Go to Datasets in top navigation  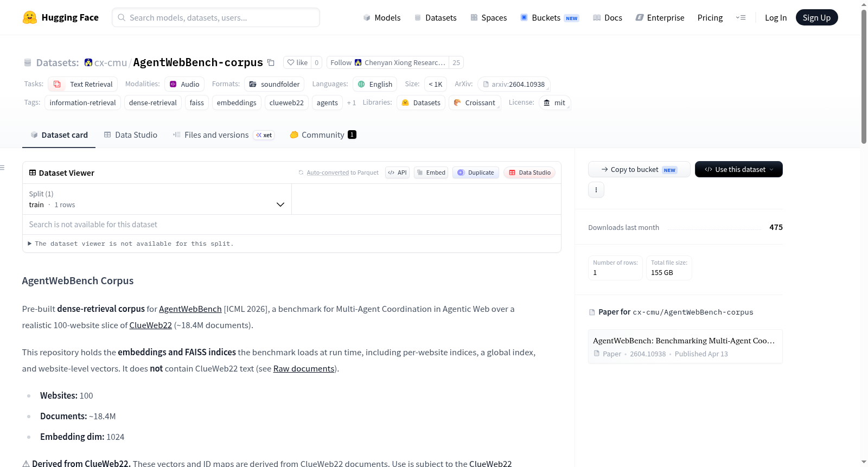point(435,17)
